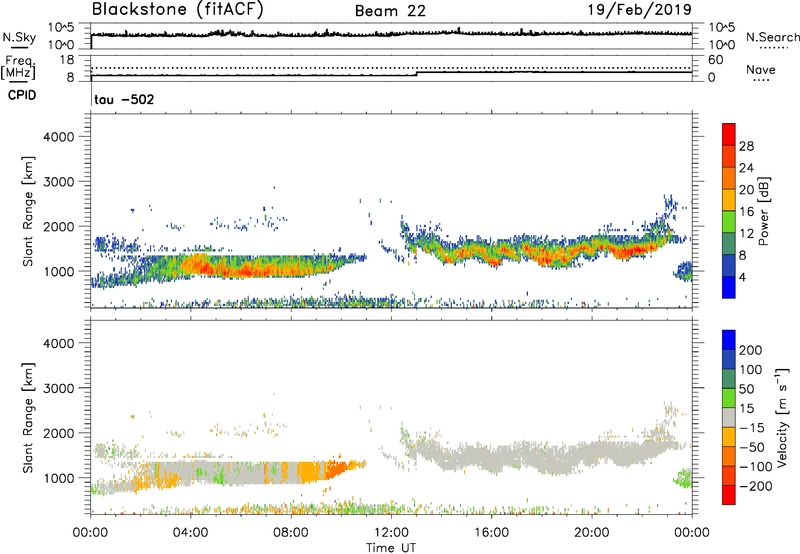
Task: Click the "100" positive velocity colorbar label
Action: pos(751,370)
